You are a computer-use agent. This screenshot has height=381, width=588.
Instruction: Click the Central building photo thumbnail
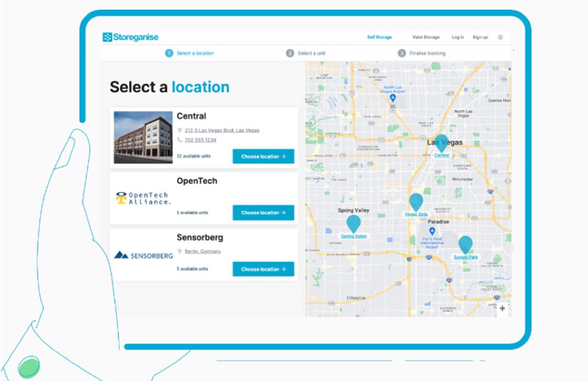[x=143, y=137]
